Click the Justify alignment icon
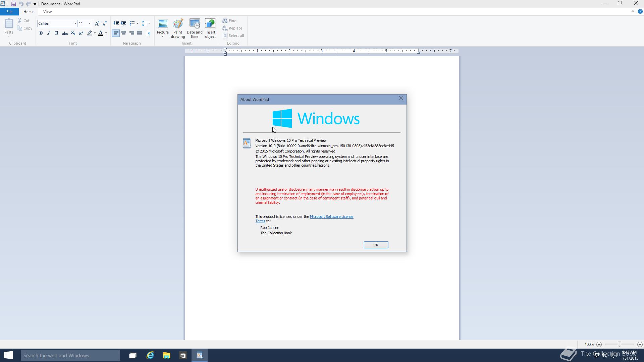This screenshot has width=644, height=362. pos(140,33)
